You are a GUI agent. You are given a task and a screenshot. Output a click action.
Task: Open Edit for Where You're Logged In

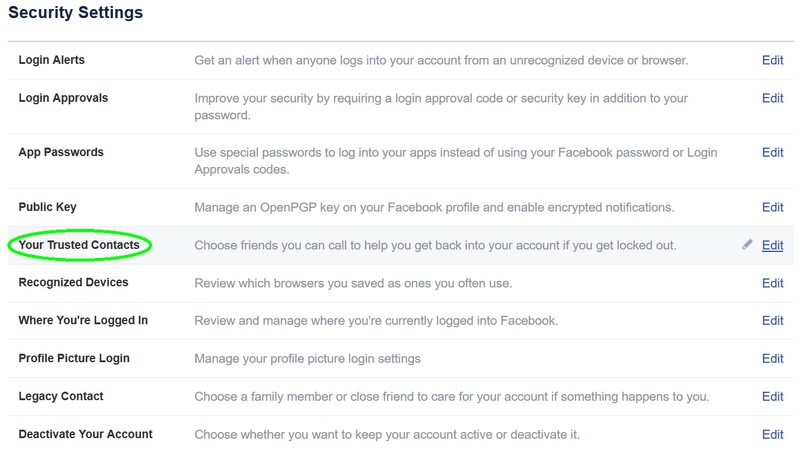(x=772, y=321)
